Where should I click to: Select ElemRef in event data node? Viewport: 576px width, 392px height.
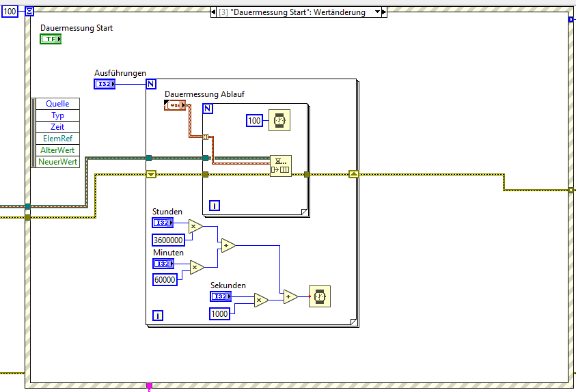tap(57, 139)
